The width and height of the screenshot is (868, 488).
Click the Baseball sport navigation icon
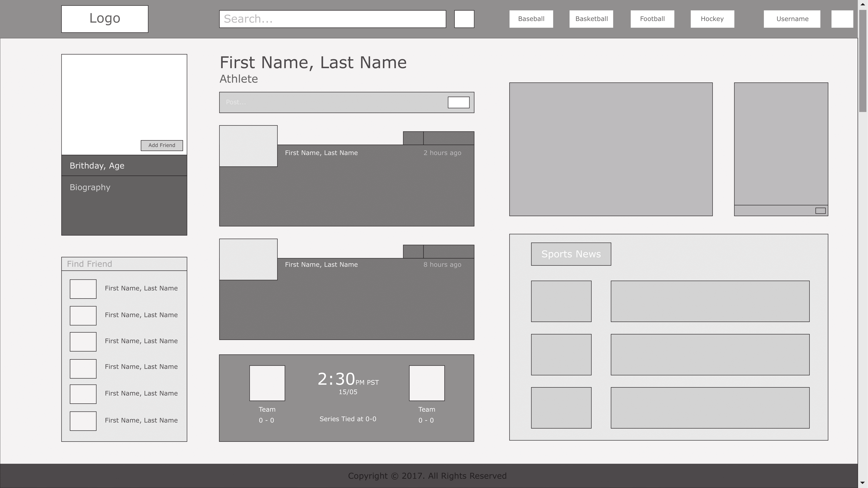click(x=531, y=19)
